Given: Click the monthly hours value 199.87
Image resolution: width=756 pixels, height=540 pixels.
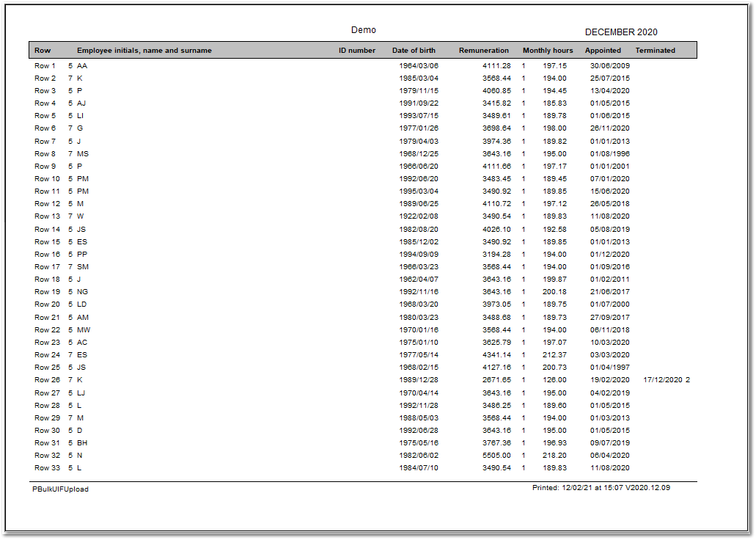Looking at the screenshot, I should tap(554, 279).
